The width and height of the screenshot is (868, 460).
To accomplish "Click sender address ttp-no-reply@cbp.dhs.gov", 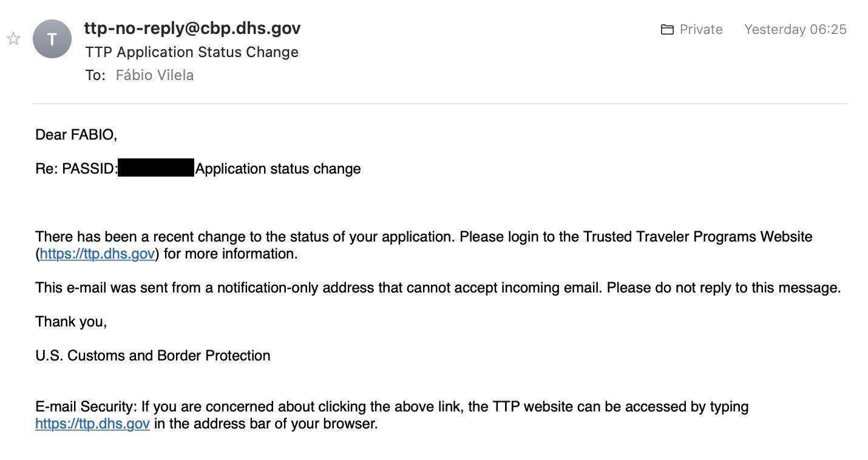I will pos(193,28).
